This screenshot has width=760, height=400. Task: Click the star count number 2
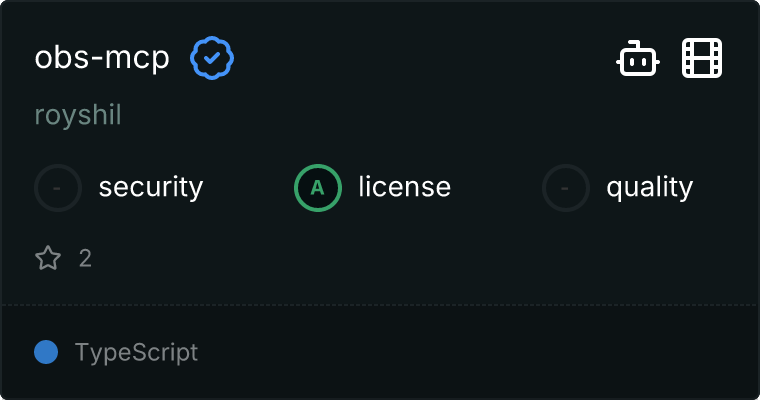pos(85,259)
